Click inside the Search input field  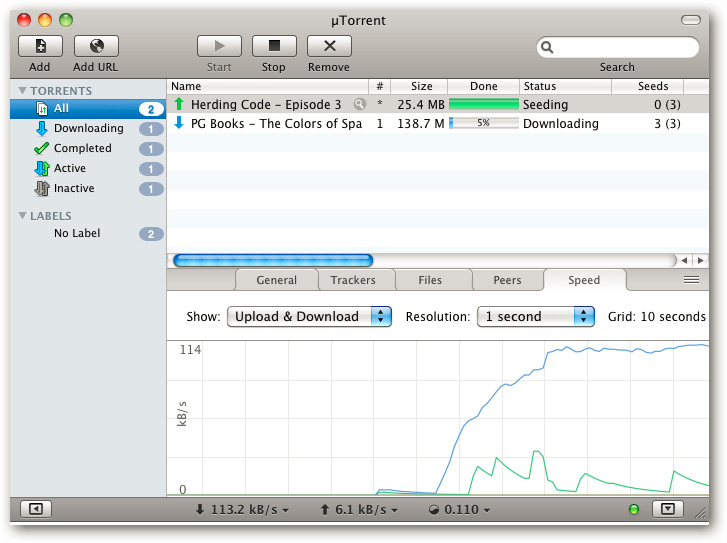coord(618,47)
